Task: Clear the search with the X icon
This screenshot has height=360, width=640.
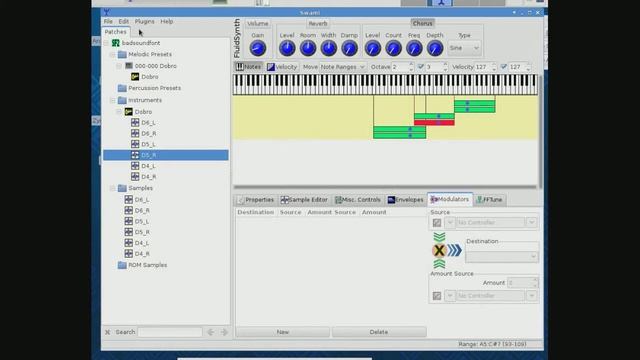Action: coord(107,332)
